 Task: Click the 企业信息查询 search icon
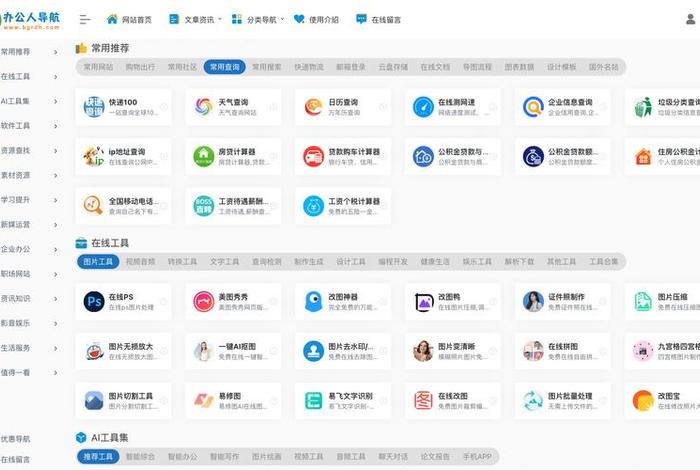[533, 106]
